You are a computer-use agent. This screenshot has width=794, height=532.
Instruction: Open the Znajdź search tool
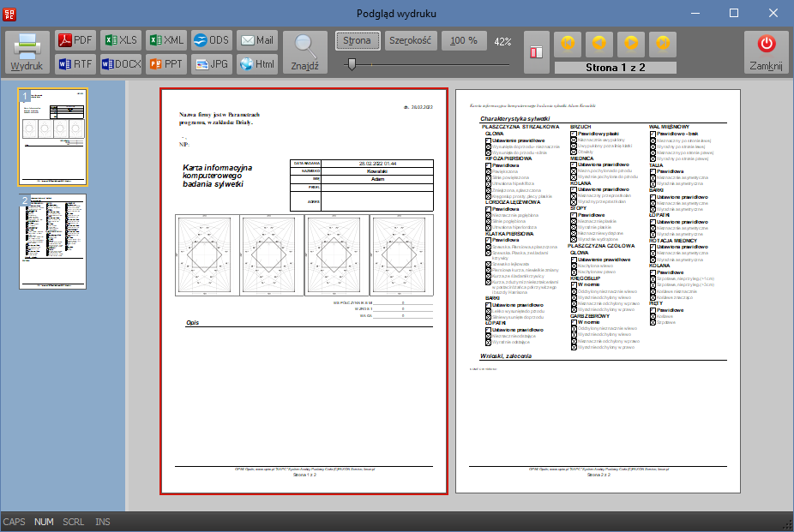tap(304, 51)
